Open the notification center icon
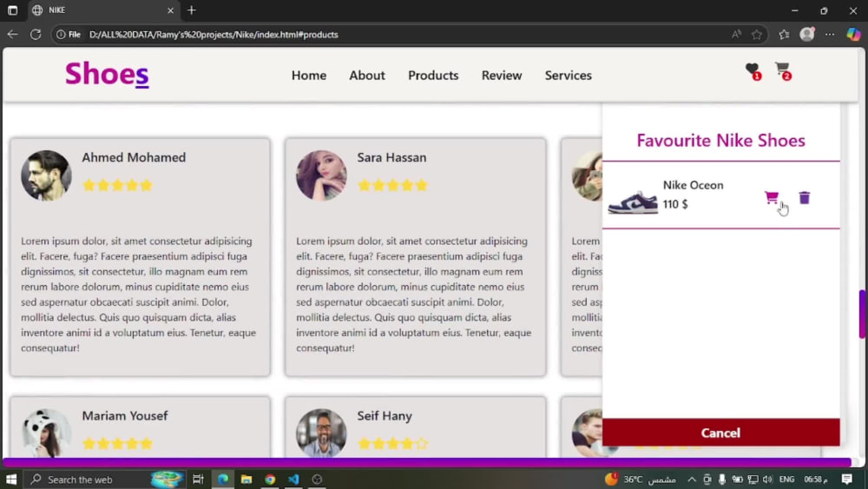The height and width of the screenshot is (489, 868). pyautogui.click(x=847, y=479)
